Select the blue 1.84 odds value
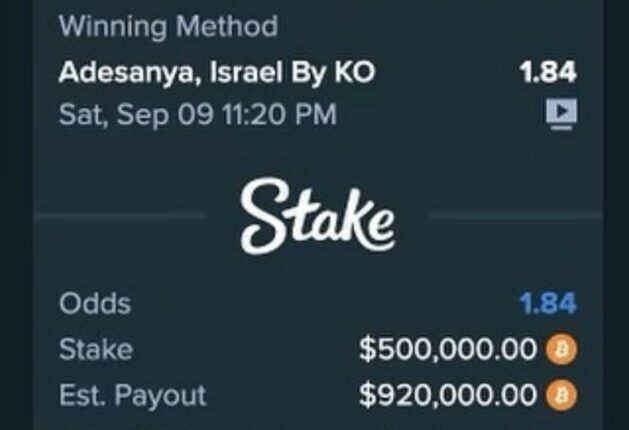The height and width of the screenshot is (430, 629). 548,304
